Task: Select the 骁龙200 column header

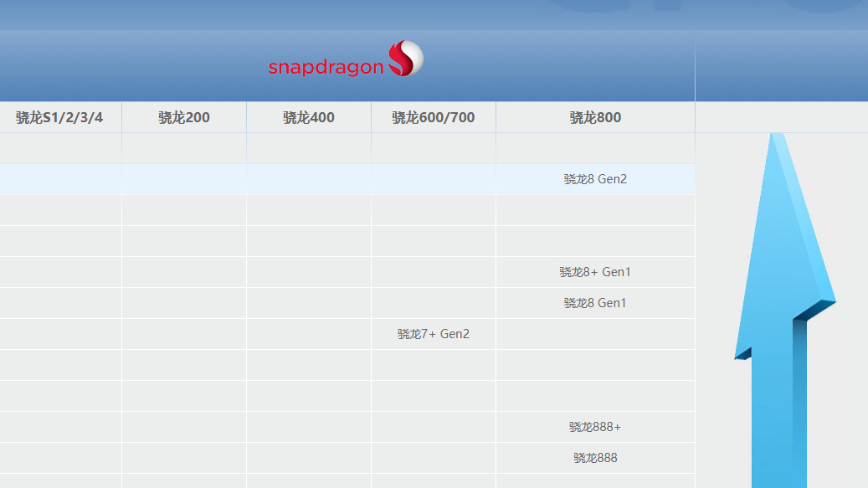Action: coord(184,117)
